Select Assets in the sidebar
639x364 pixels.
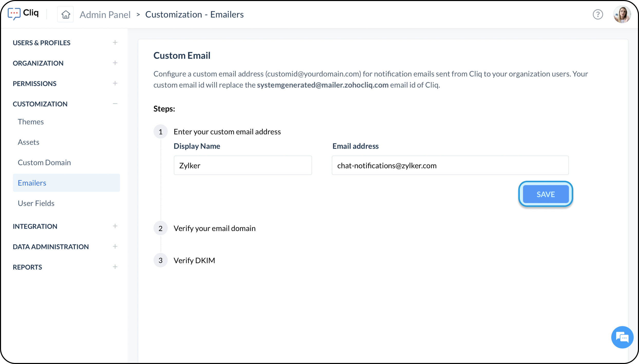pos(29,142)
